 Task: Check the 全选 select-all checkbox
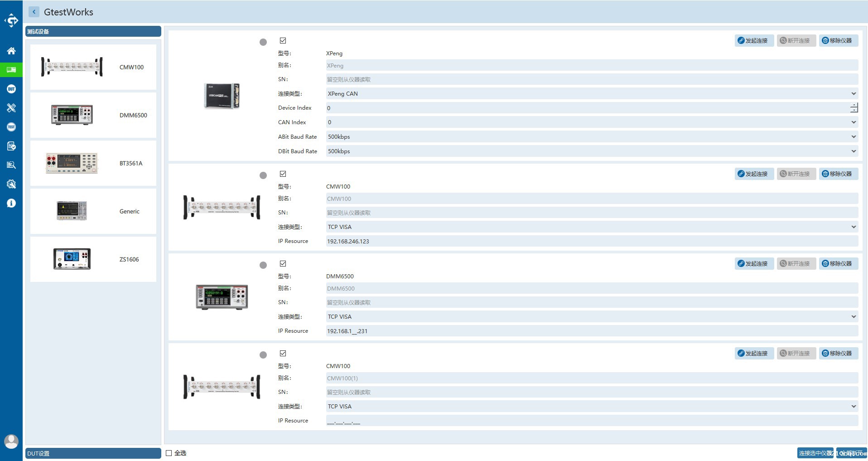169,453
